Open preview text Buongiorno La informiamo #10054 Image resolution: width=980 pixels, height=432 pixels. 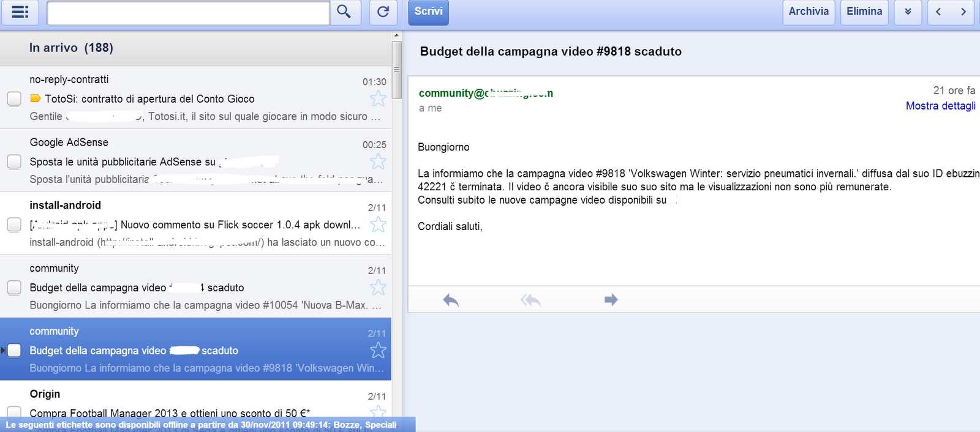pyautogui.click(x=205, y=305)
